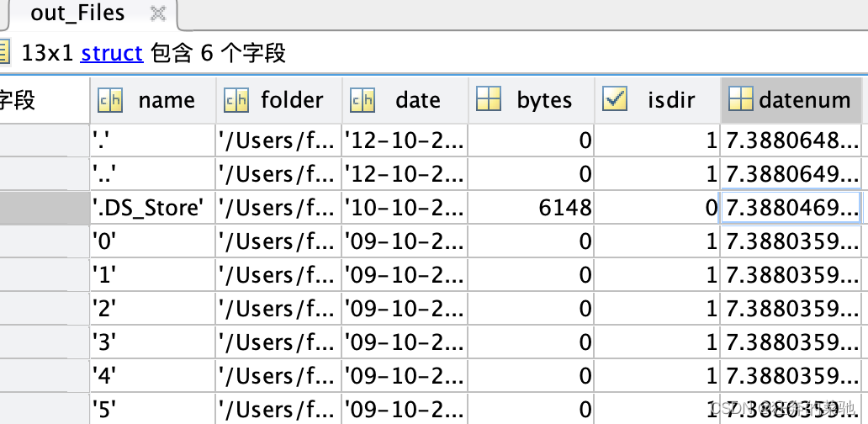868x424 pixels.
Task: Click the logical checkmark icon beside isdir
Action: (615, 99)
